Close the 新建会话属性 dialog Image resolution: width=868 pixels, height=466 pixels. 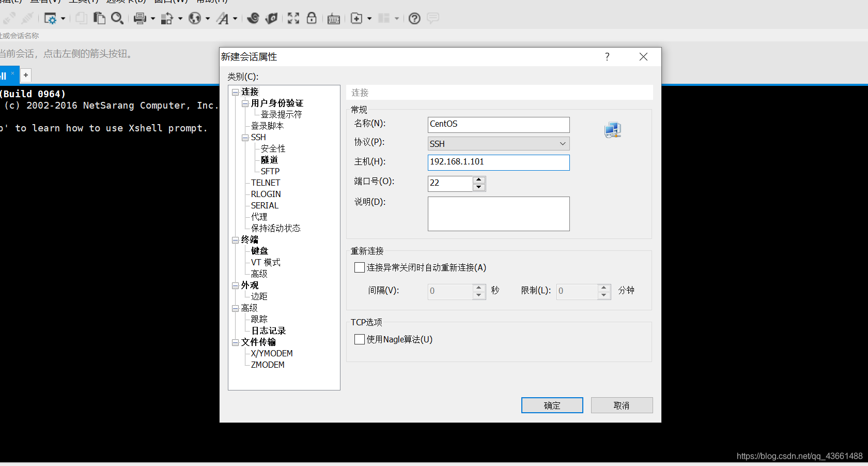[643, 56]
